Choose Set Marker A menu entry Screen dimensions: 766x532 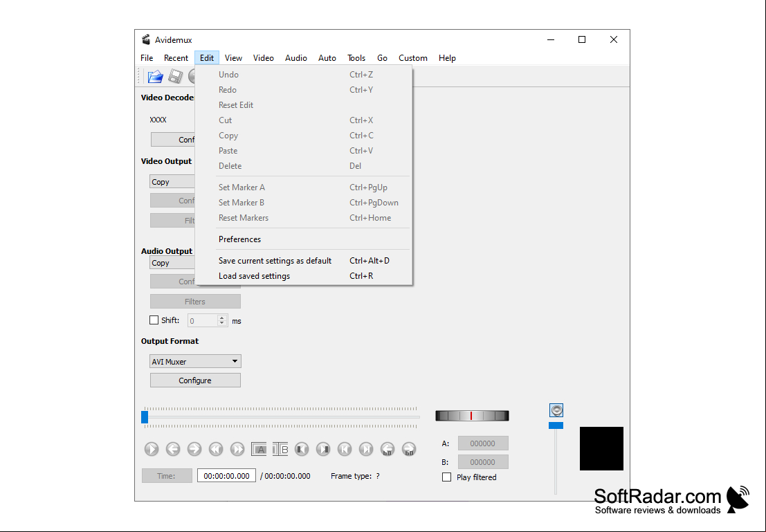coord(304,187)
